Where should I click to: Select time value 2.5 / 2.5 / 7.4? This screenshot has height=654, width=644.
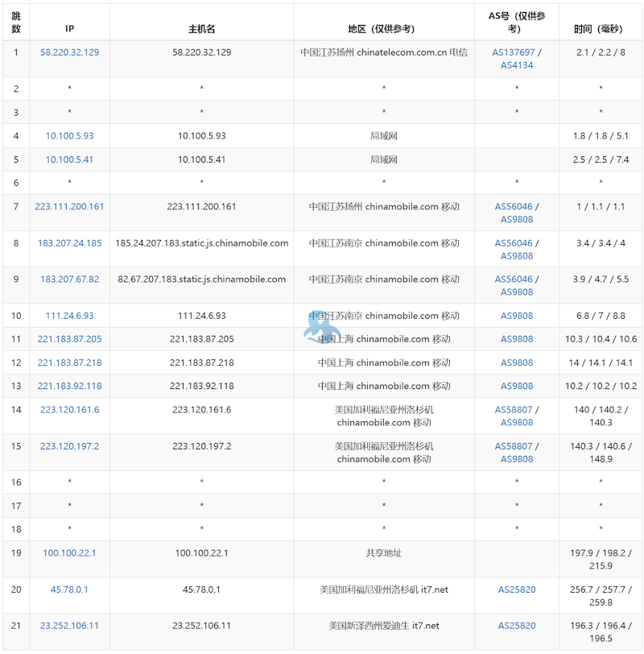601,159
